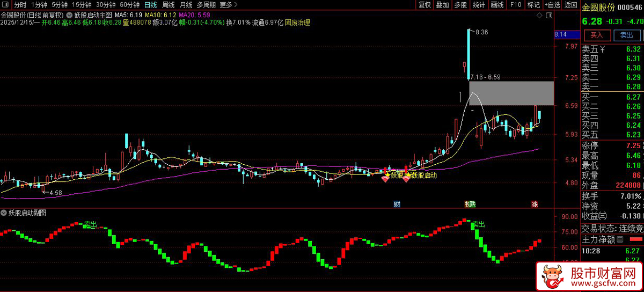Click the 买一 bid price 6.27
This screenshot has height=292, width=644.
633,97
